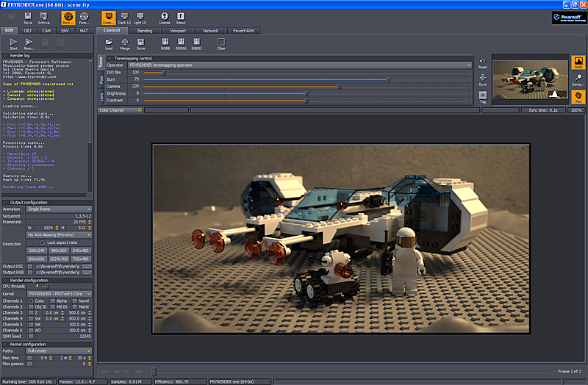Open the License information icon
The width and height of the screenshot is (588, 385).
[165, 16]
